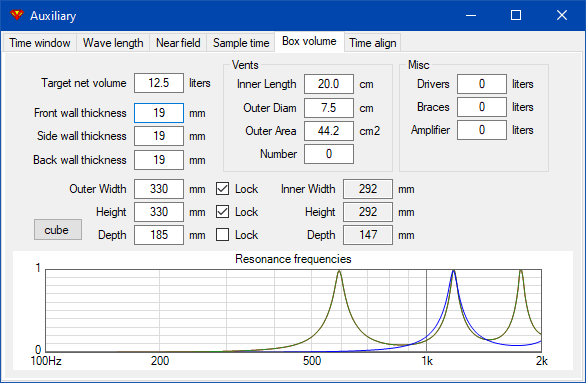Click the resonance frequencies graph

tap(293, 311)
